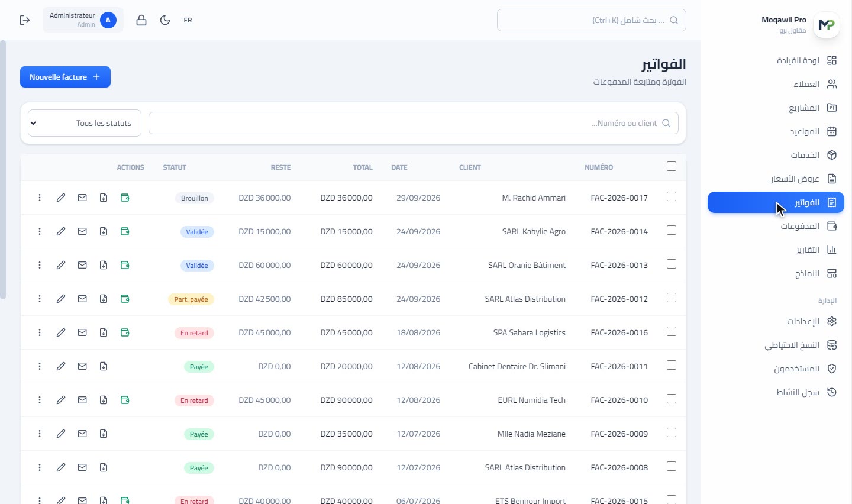852x504 pixels.
Task: Click the download file icon for FAC-2026-0011
Action: [x=104, y=366]
